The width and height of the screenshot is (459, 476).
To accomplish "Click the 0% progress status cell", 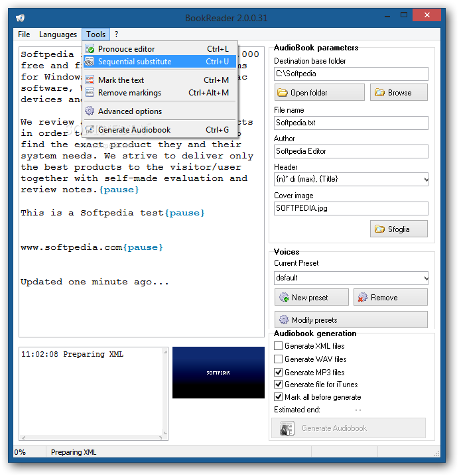I will (x=29, y=452).
